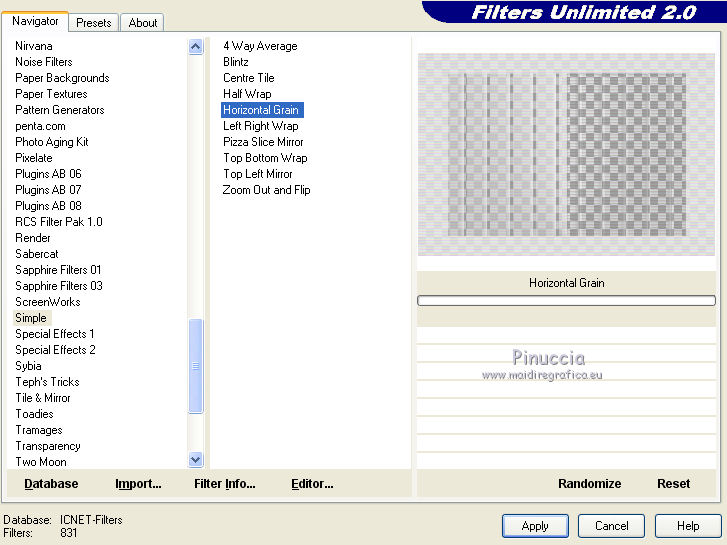Select Plugins AB 06 category
727x545 pixels.
point(48,174)
